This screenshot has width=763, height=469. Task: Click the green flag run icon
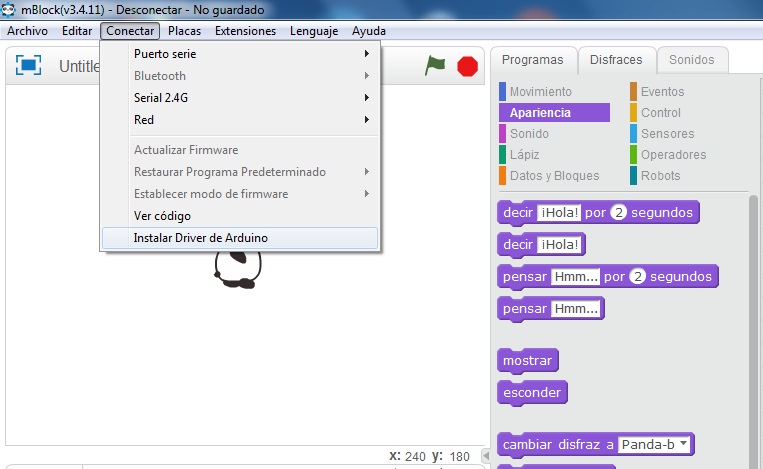(435, 66)
